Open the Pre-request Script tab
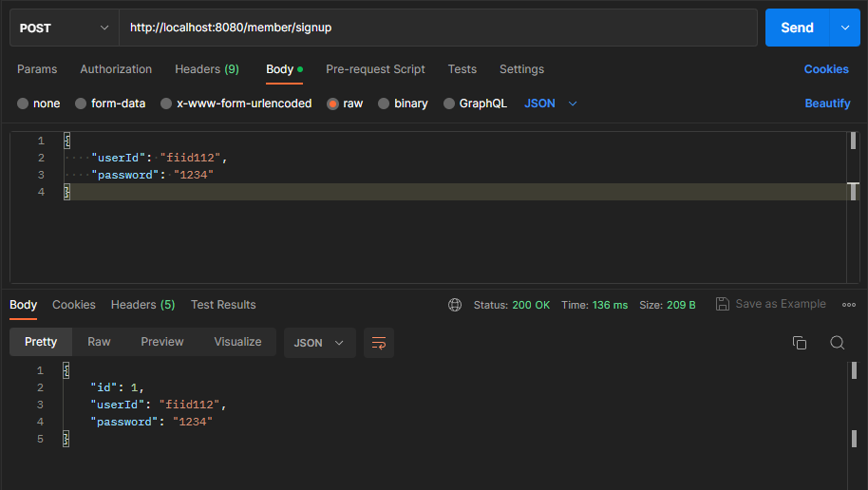 pyautogui.click(x=375, y=69)
